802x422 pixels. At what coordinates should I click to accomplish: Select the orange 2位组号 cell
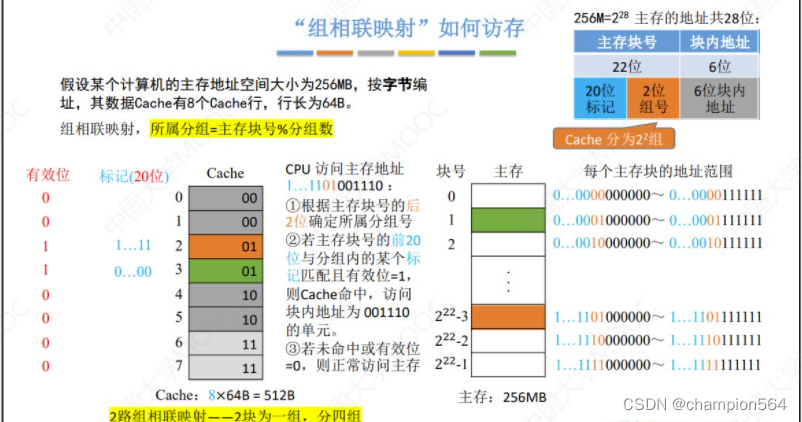[653, 99]
